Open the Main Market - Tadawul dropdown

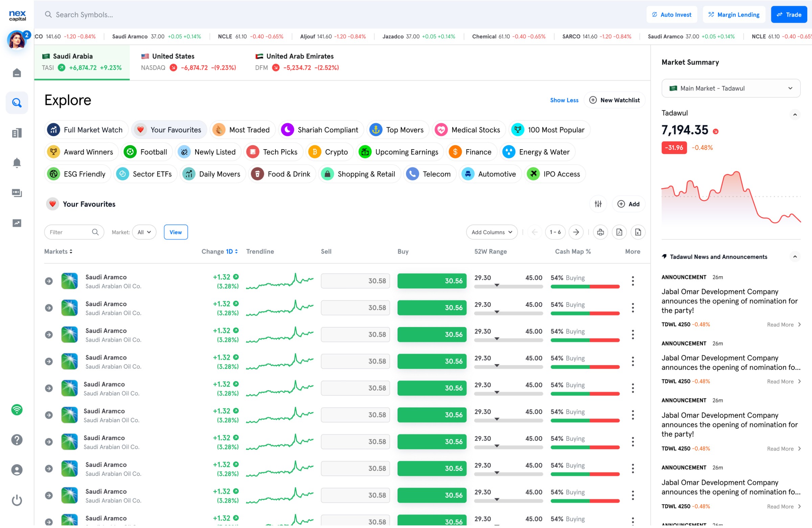tap(731, 88)
